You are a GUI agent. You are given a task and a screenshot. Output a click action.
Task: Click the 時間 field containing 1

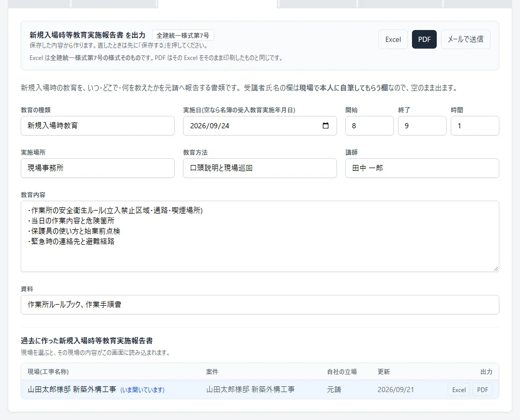[475, 126]
